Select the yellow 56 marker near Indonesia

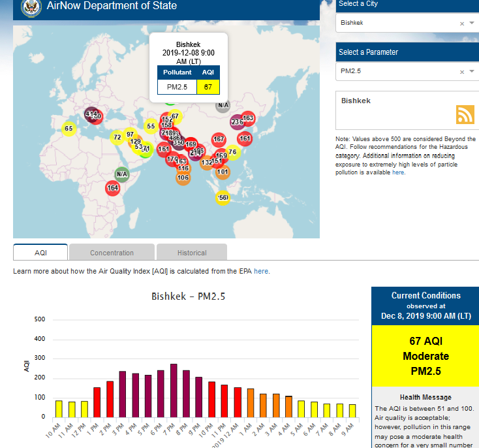pos(223,198)
